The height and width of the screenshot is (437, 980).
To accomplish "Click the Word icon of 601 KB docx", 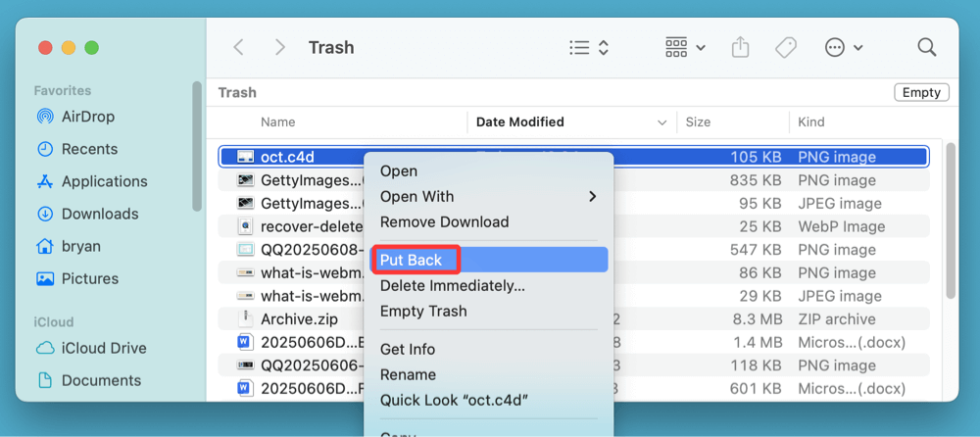I will coord(245,388).
